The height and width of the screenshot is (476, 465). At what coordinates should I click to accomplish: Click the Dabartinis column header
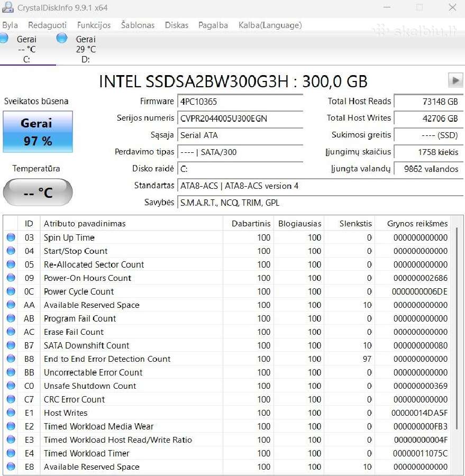click(x=248, y=223)
